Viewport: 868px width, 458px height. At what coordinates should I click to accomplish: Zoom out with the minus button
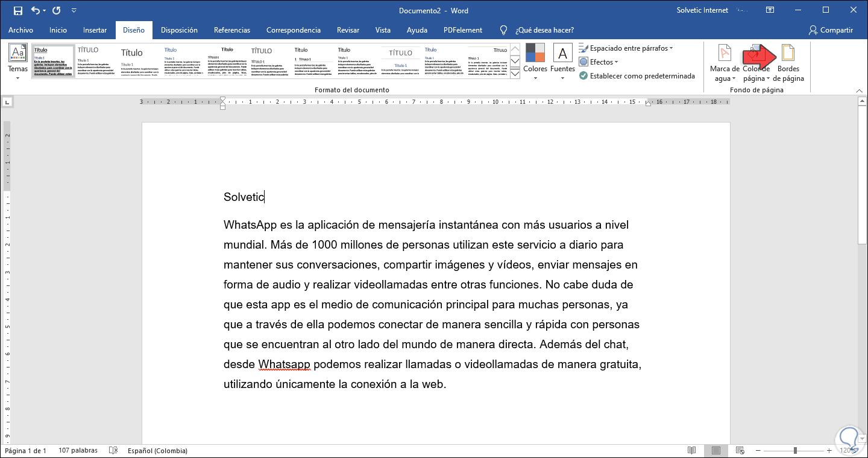point(758,451)
